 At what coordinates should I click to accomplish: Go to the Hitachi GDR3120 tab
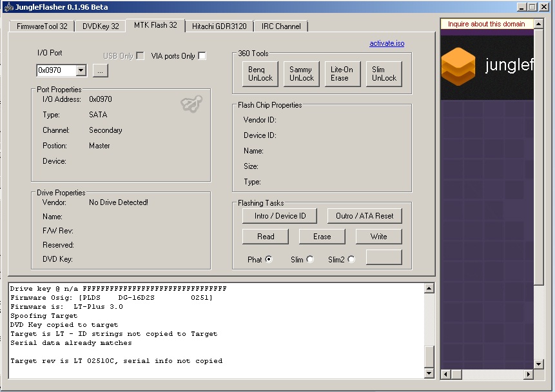coord(219,26)
